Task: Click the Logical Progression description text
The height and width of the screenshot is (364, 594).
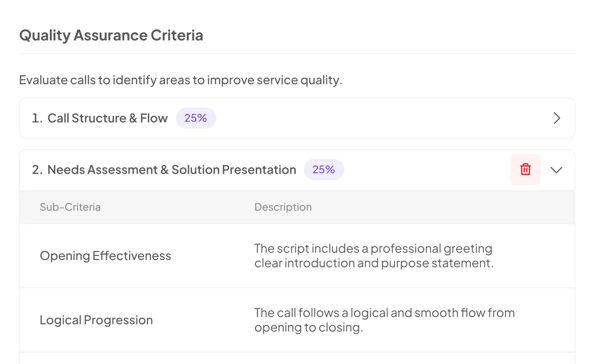Action: pos(384,320)
